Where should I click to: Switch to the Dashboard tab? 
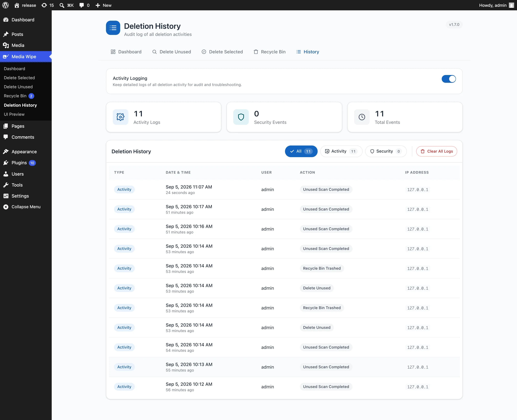click(126, 52)
